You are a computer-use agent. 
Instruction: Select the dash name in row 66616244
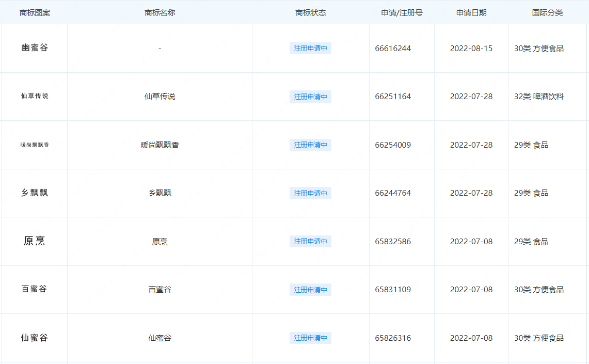160,49
